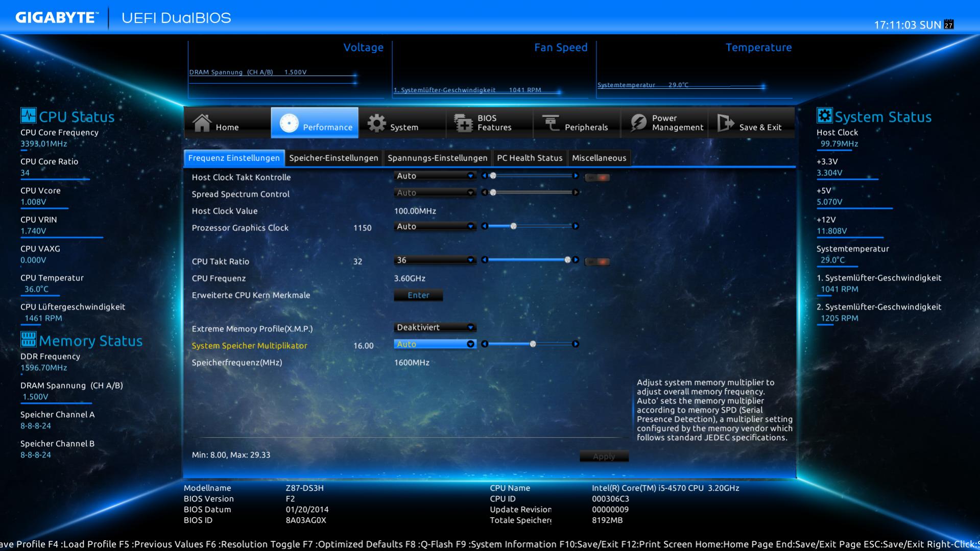
Task: Click the Home house icon
Action: [x=202, y=123]
